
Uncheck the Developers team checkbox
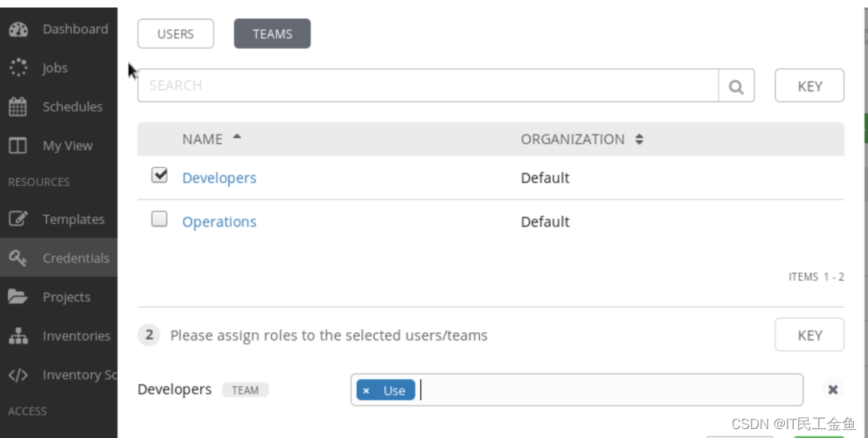pos(159,175)
